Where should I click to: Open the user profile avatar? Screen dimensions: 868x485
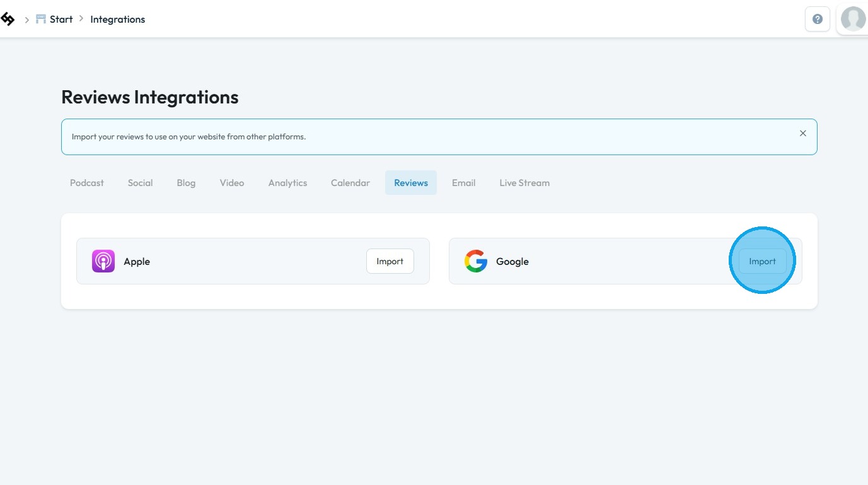[853, 20]
